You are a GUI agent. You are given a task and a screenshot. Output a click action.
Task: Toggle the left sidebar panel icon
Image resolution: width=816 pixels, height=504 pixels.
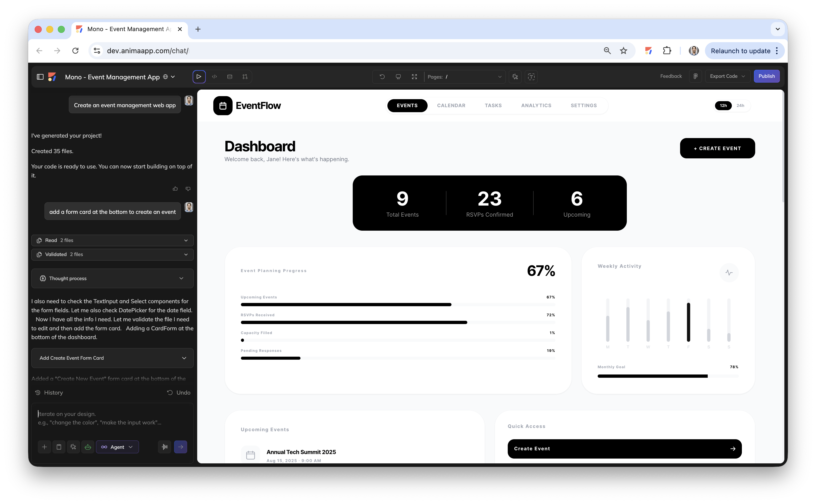[40, 77]
